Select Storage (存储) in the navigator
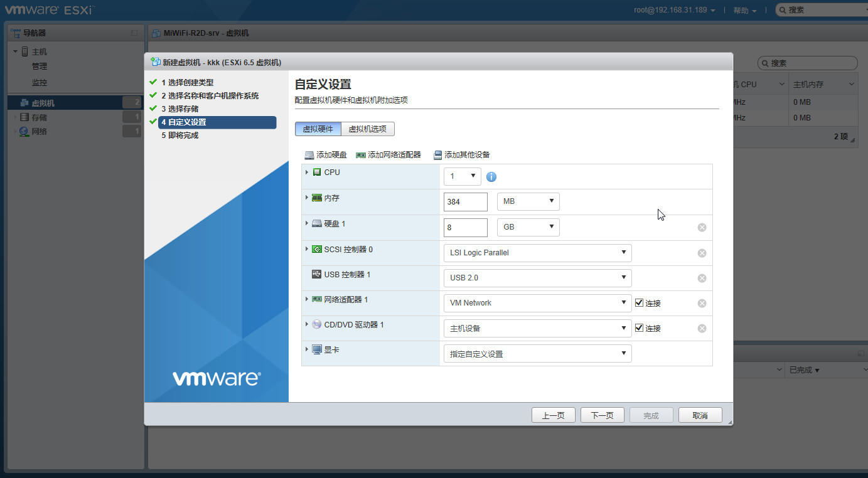This screenshot has width=868, height=478. [39, 117]
